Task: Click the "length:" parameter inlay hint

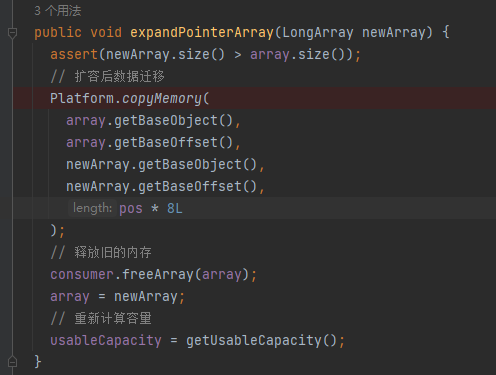Action: [x=92, y=208]
